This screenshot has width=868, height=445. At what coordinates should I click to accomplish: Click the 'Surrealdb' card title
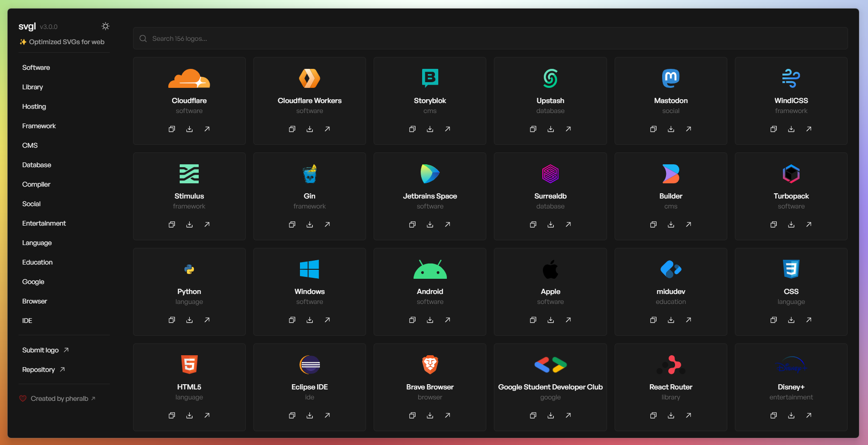[x=550, y=196]
